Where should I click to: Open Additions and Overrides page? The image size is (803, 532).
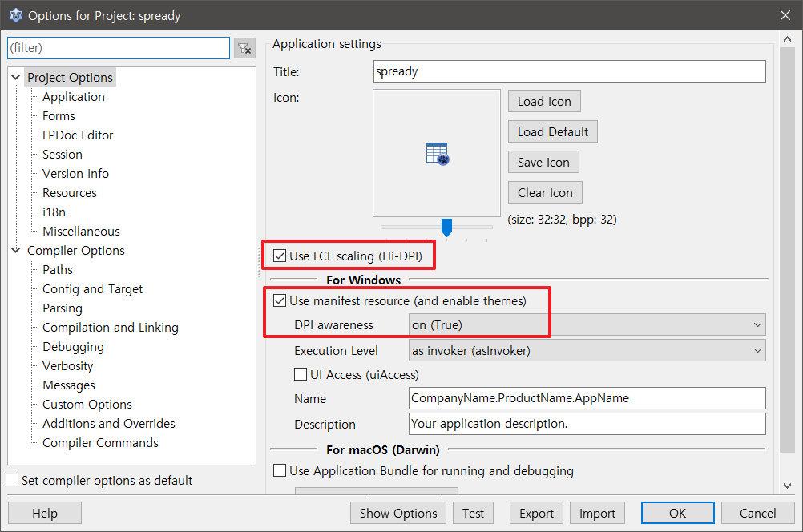(x=109, y=424)
